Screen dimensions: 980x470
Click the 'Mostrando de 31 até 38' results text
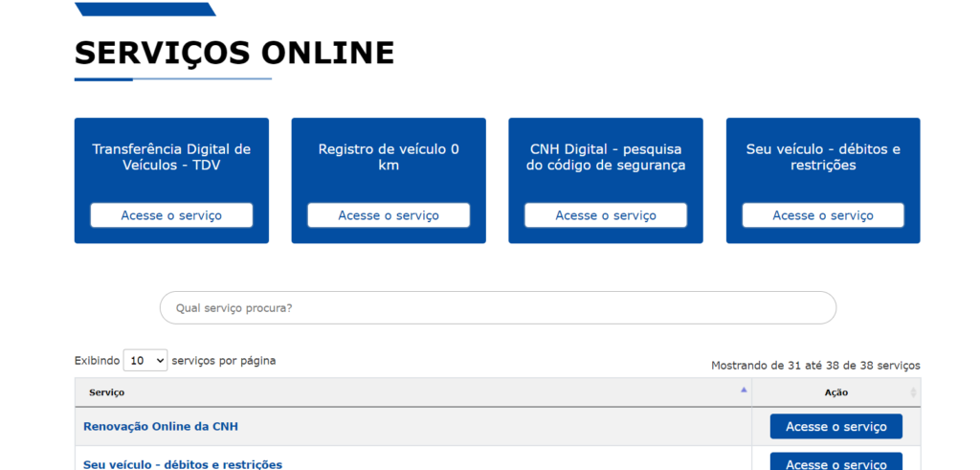tap(814, 366)
